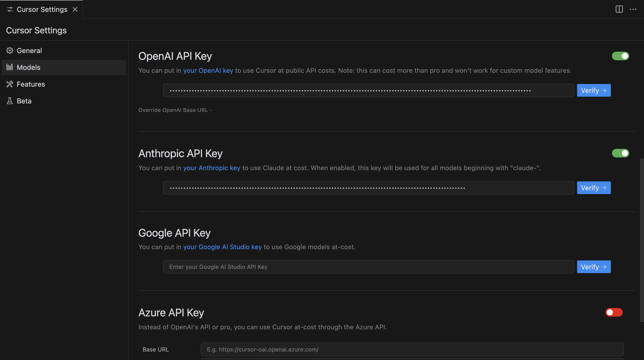Disable the OpenAI API Key toggle
The image size is (644, 360).
620,56
